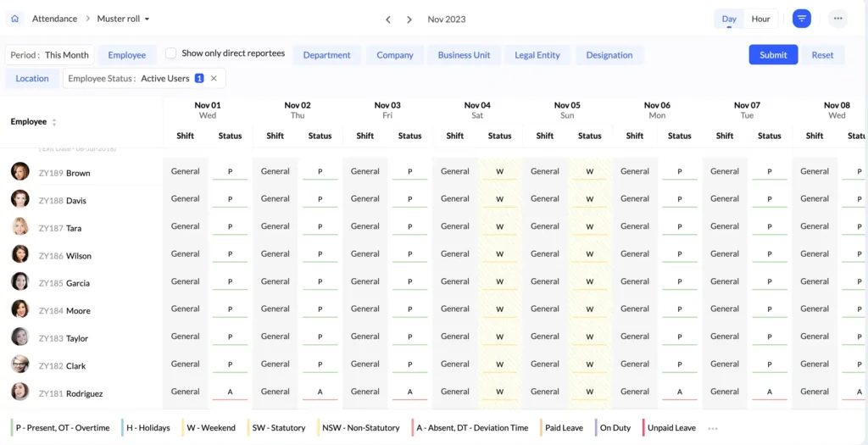Open the three-dots more options menu

pyautogui.click(x=837, y=19)
